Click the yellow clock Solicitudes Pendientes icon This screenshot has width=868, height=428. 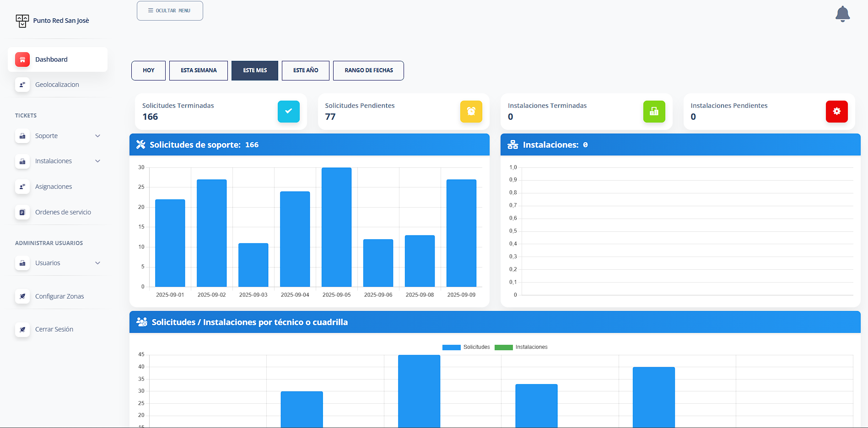point(471,112)
